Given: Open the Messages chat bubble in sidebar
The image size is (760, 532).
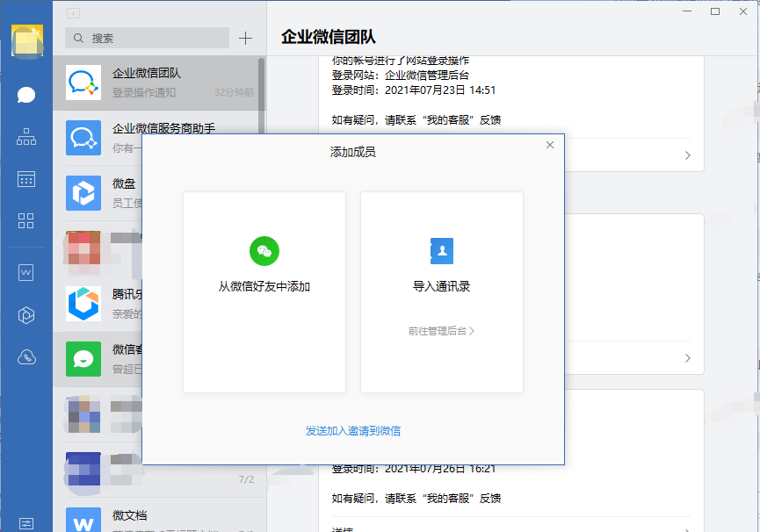Looking at the screenshot, I should 26,96.
